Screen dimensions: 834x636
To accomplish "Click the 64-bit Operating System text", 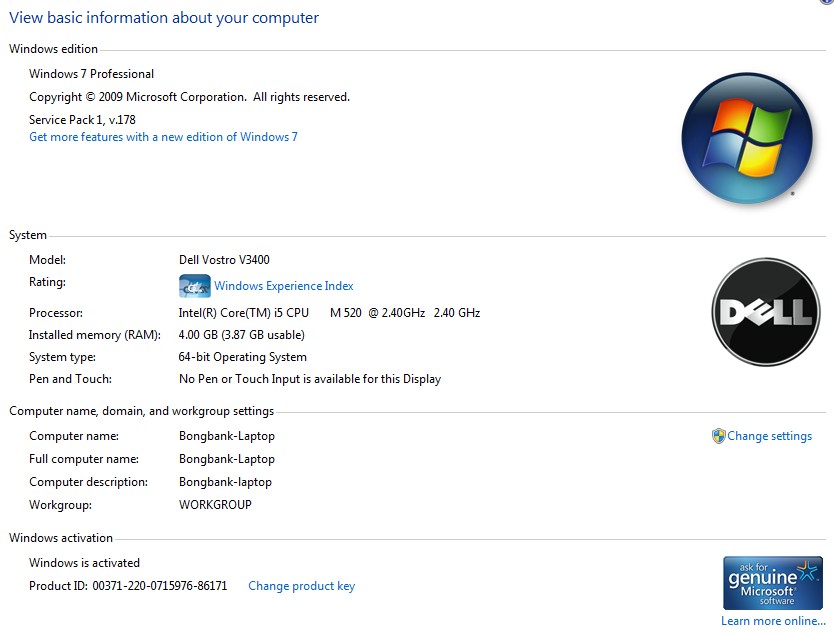I will tap(242, 357).
